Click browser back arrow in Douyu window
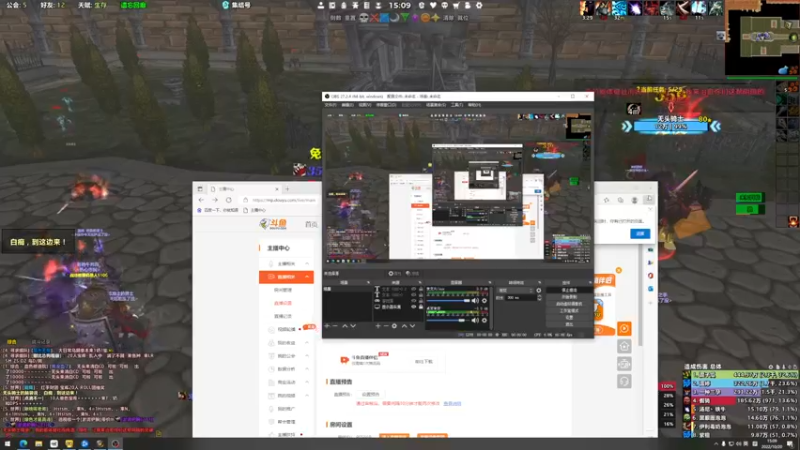800x450 pixels. (x=201, y=200)
